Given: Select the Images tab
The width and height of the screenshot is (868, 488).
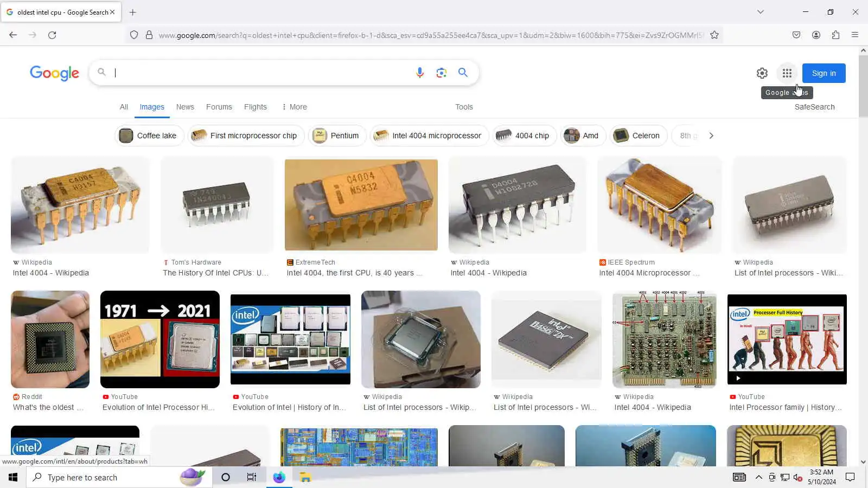Looking at the screenshot, I should click(x=152, y=107).
